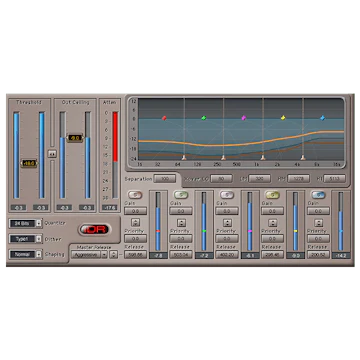Click the red low band marker in graph
Viewport: 360px width, 360px height.
click(x=164, y=118)
